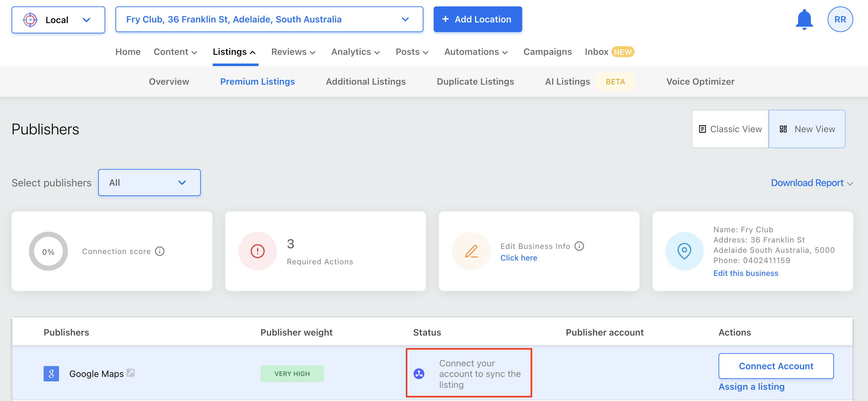Open the Additional Listings tab
Screen dimensions: 868x401
pos(366,81)
